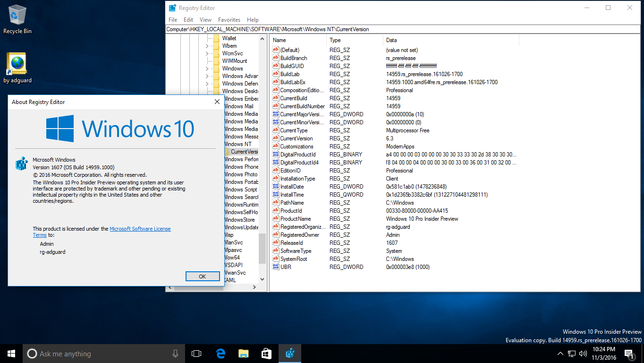Select the 'by adguard' desktop shortcut

(x=17, y=68)
